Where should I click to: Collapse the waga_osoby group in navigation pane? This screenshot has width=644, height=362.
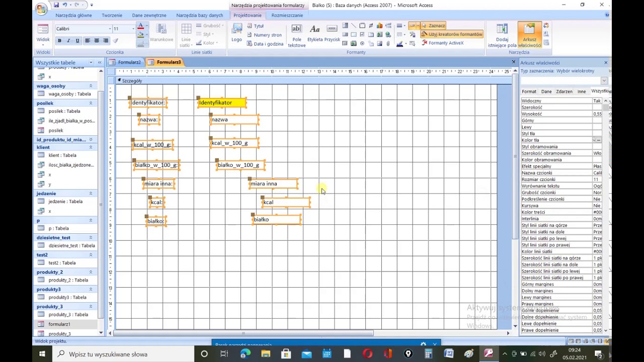click(x=91, y=86)
